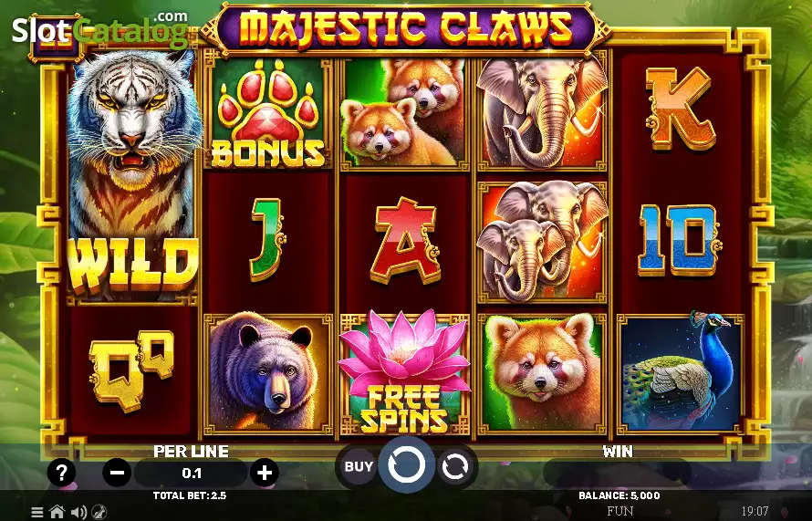Mute the game sound speaker icon
Screen dimensions: 812x521
(78, 512)
